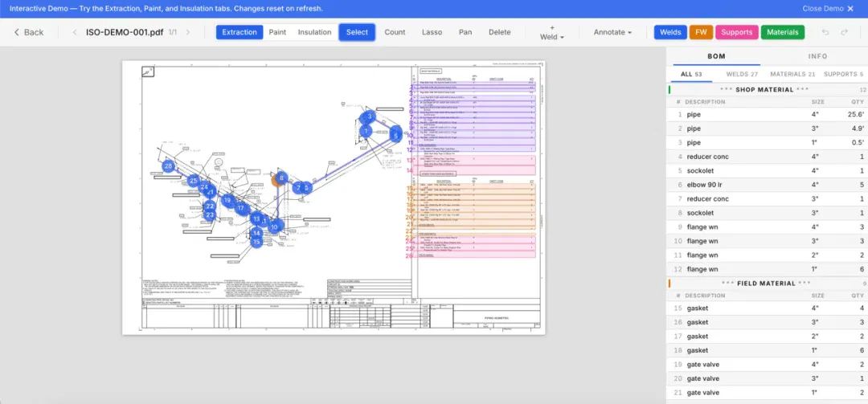Toggle the FW layer button
Viewport: 868px width, 404px height.
point(701,32)
